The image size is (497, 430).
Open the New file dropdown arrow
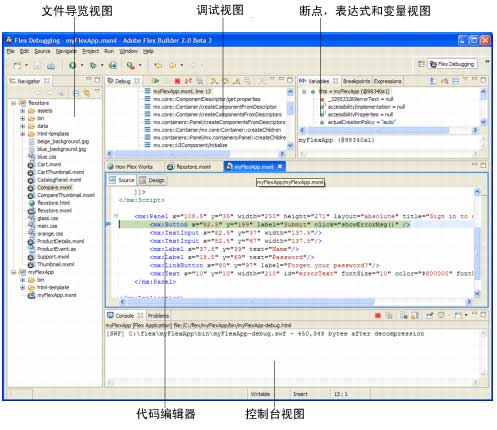coord(26,65)
